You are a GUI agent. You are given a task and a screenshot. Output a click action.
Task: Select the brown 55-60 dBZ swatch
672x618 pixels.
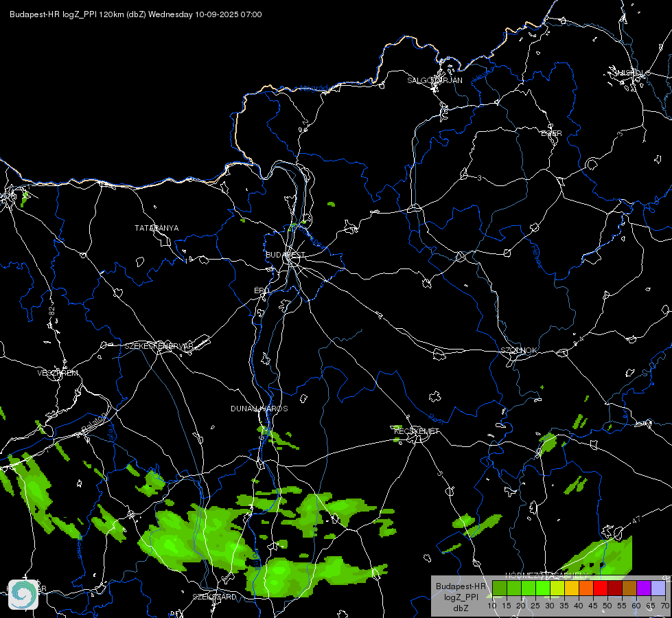tap(629, 588)
